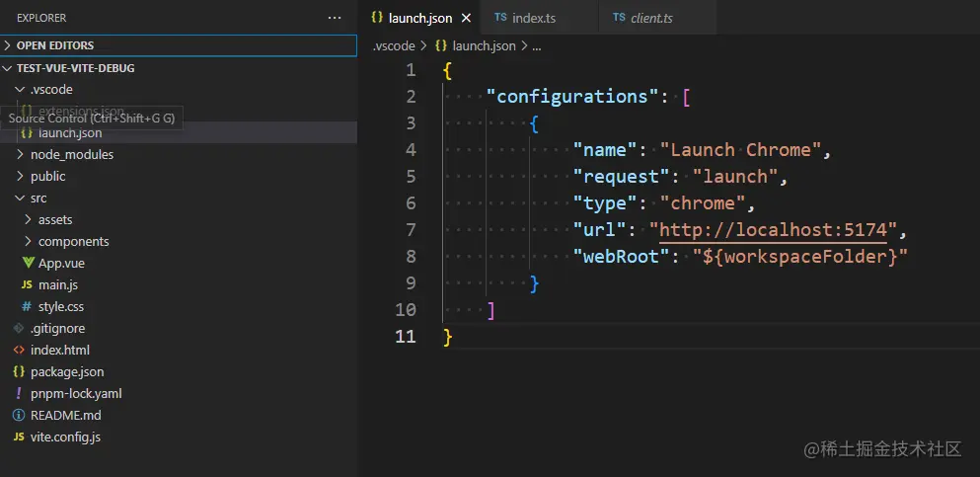Click the TS icon on index.ts tab
980x477 pixels.
point(500,18)
